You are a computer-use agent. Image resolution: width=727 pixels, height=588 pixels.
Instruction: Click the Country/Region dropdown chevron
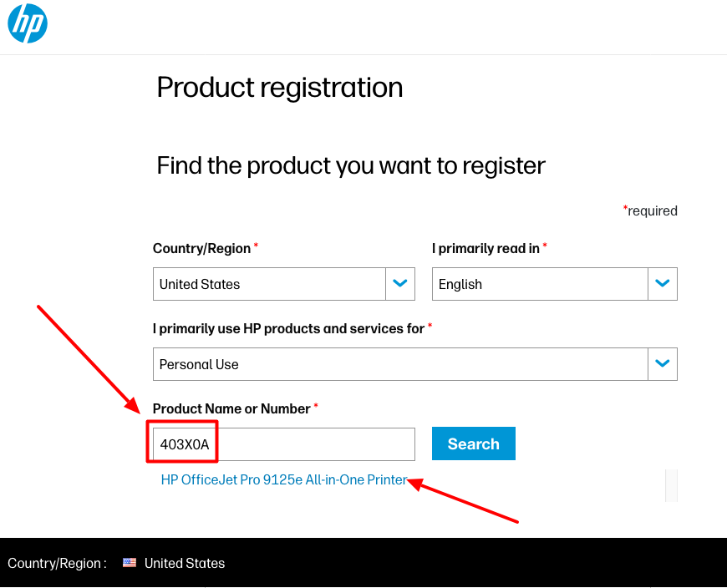(x=399, y=284)
